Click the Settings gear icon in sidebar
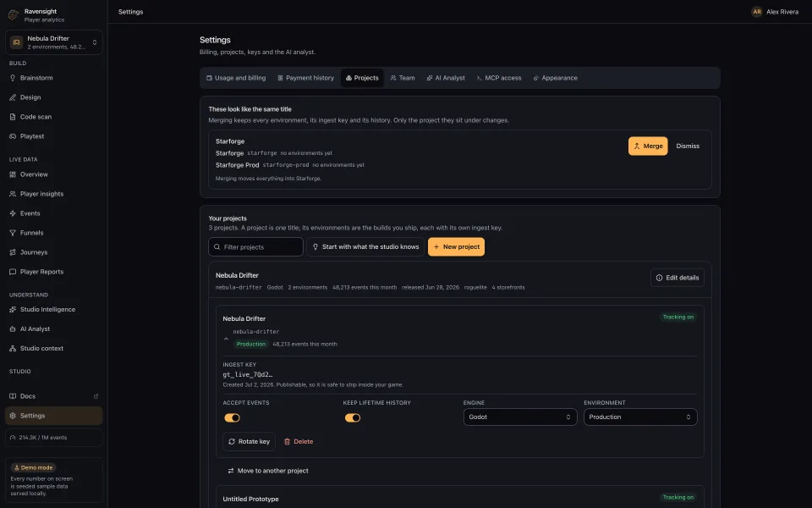The height and width of the screenshot is (508, 812). coord(13,416)
